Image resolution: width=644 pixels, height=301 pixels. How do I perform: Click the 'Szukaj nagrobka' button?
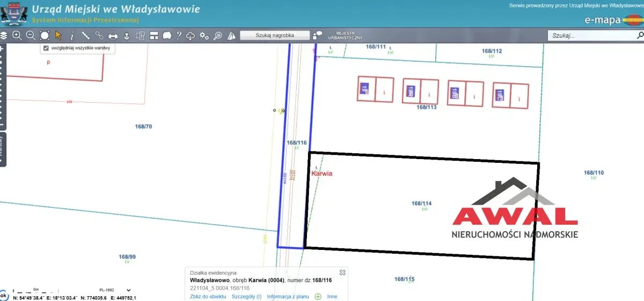coord(275,35)
